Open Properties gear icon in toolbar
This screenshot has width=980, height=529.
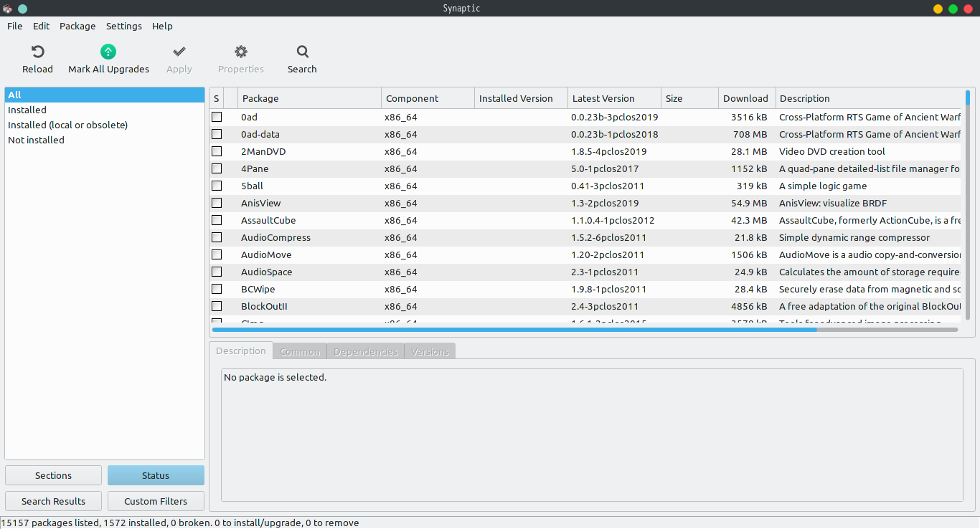click(x=241, y=52)
